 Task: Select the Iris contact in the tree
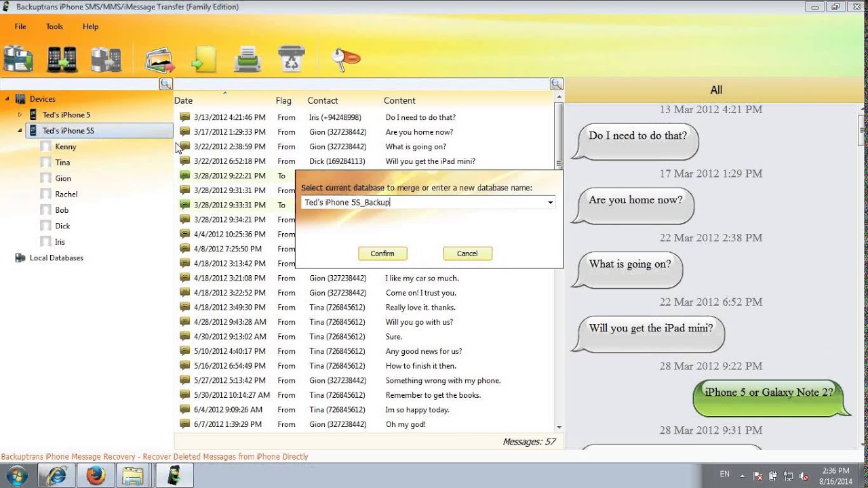coord(61,242)
